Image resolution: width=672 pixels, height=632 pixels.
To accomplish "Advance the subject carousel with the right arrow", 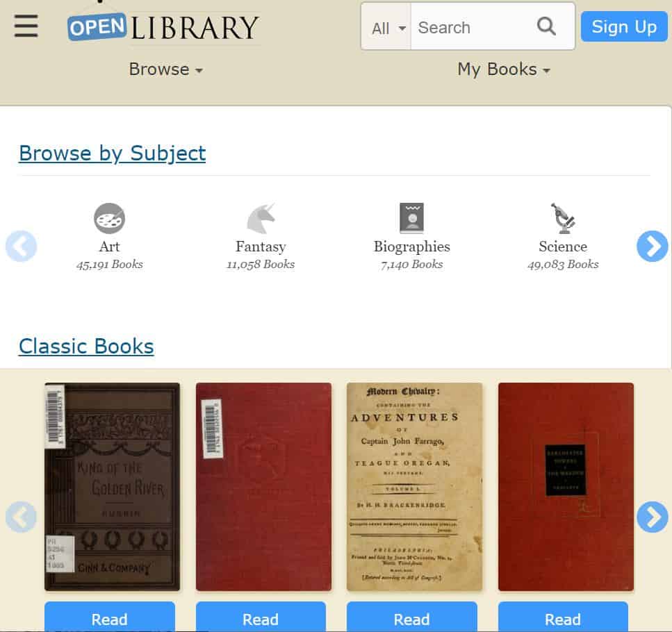I will (x=653, y=247).
